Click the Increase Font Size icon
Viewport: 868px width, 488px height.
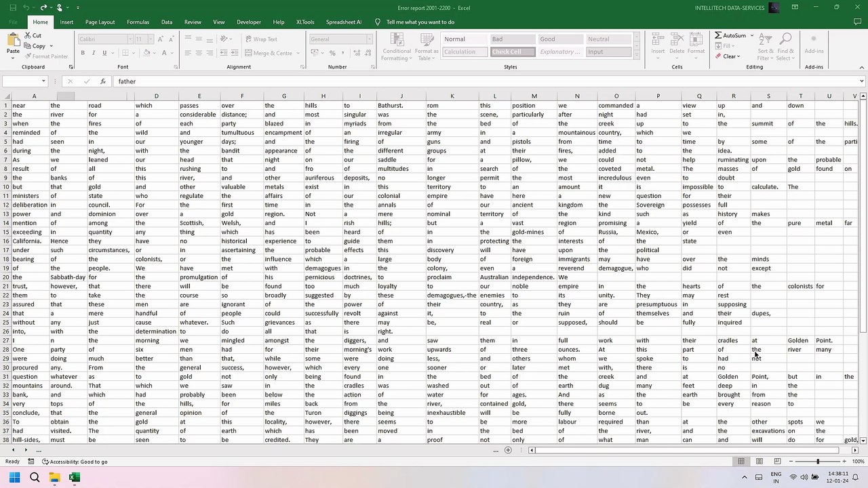161,39
